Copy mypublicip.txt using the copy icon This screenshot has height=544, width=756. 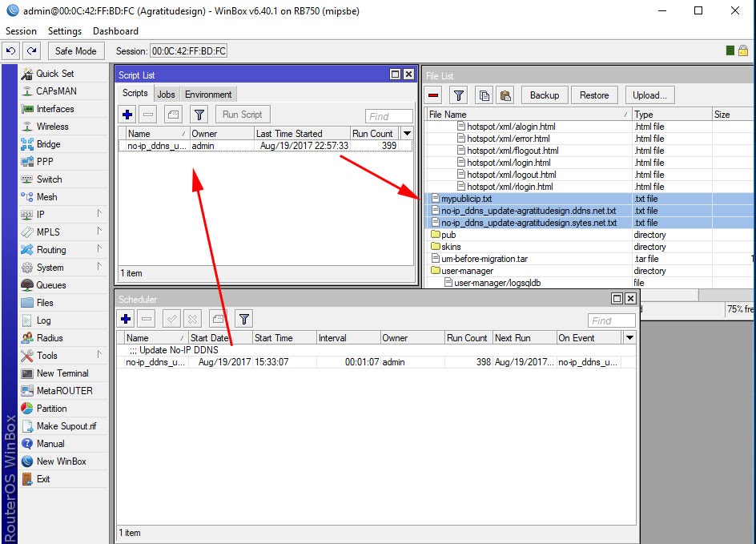pos(484,95)
